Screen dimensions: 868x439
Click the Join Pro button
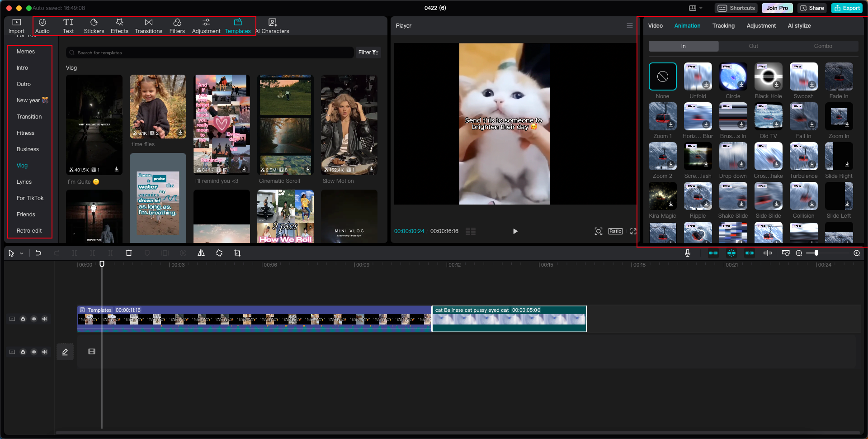point(777,8)
